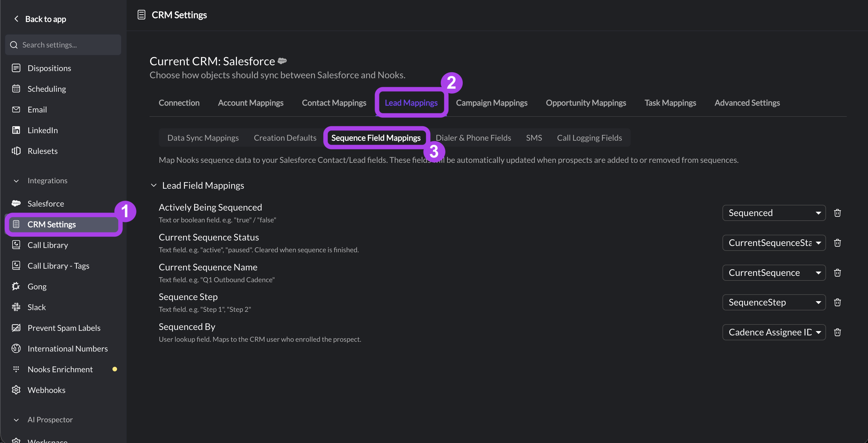Click the 'Sequence Step' field label
The image size is (868, 443).
[188, 297]
